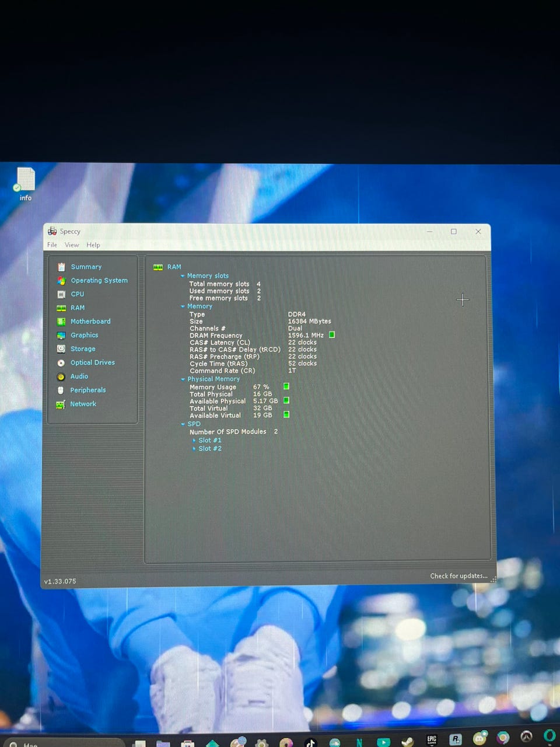560x747 pixels.
Task: Close the Speccy window
Action: [478, 232]
